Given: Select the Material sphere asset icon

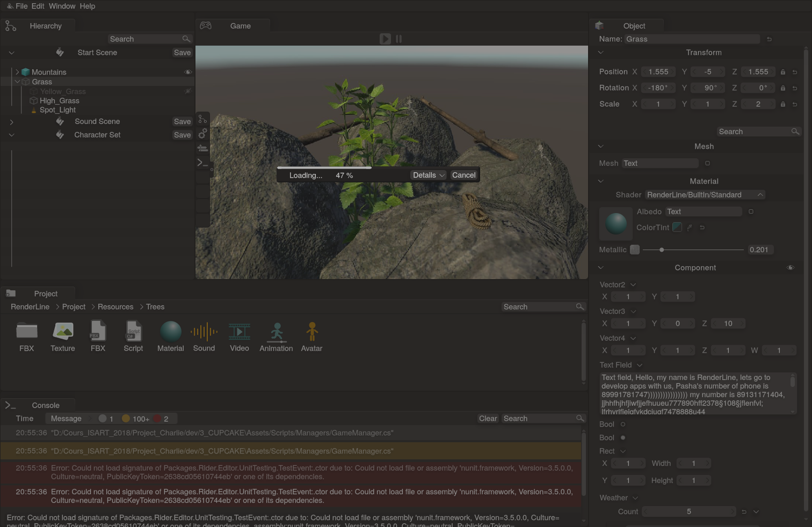Looking at the screenshot, I should [x=171, y=332].
